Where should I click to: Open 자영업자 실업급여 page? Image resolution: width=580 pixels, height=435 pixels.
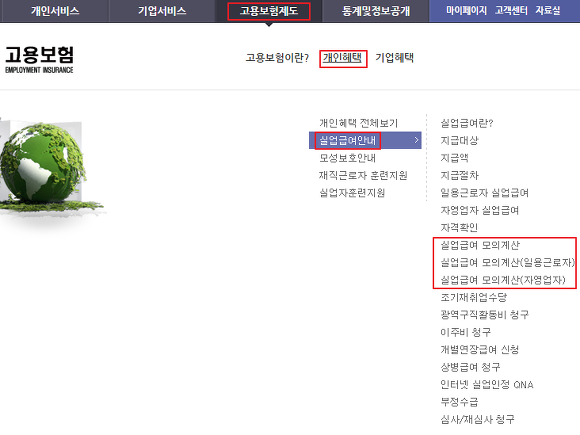tap(479, 210)
